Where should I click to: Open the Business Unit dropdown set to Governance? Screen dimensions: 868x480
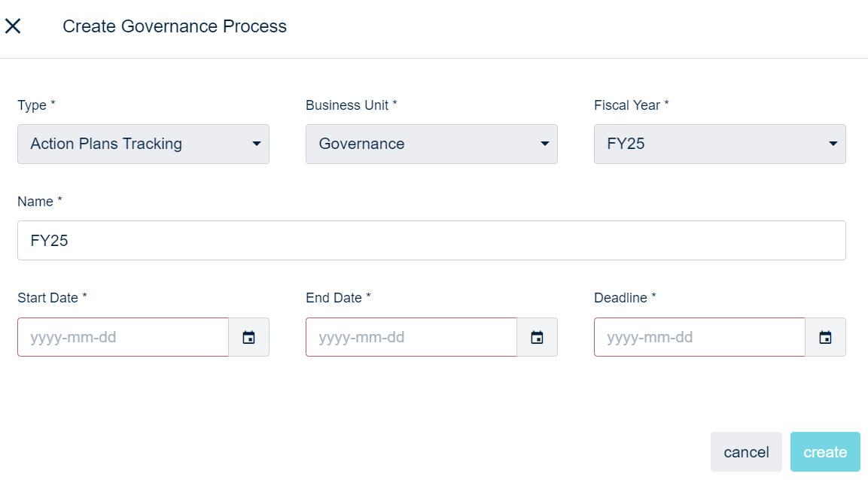[431, 144]
